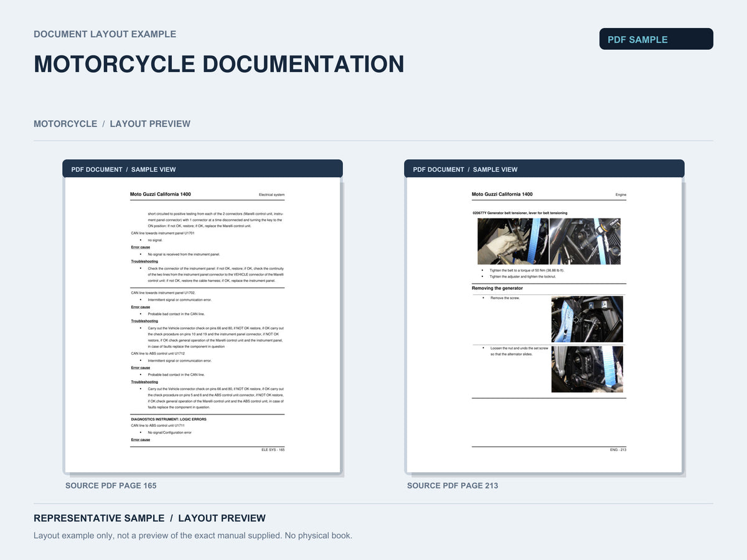This screenshot has height=560, width=747.
Task: Click "CAN line to ABS control unit U1712"
Action: 157,353
